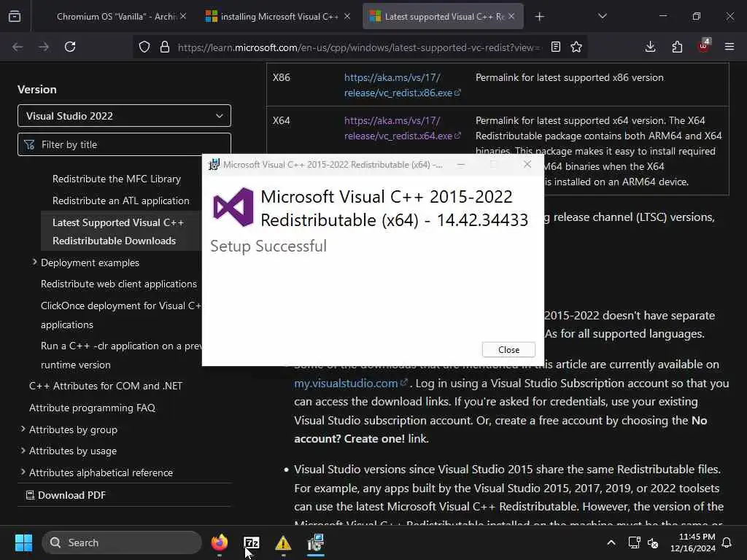Open a new browser tab
This screenshot has height=560, width=747.
tap(539, 17)
